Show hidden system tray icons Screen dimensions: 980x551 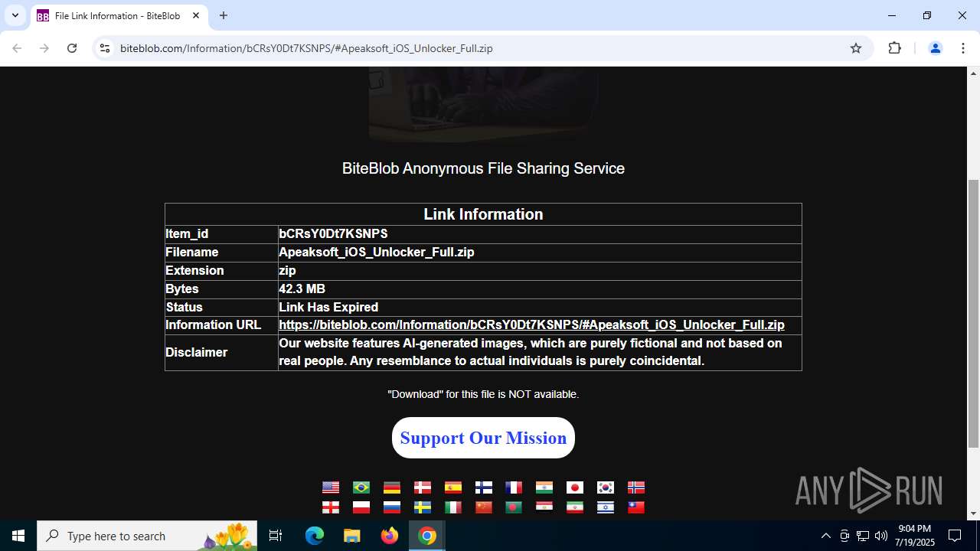point(825,536)
